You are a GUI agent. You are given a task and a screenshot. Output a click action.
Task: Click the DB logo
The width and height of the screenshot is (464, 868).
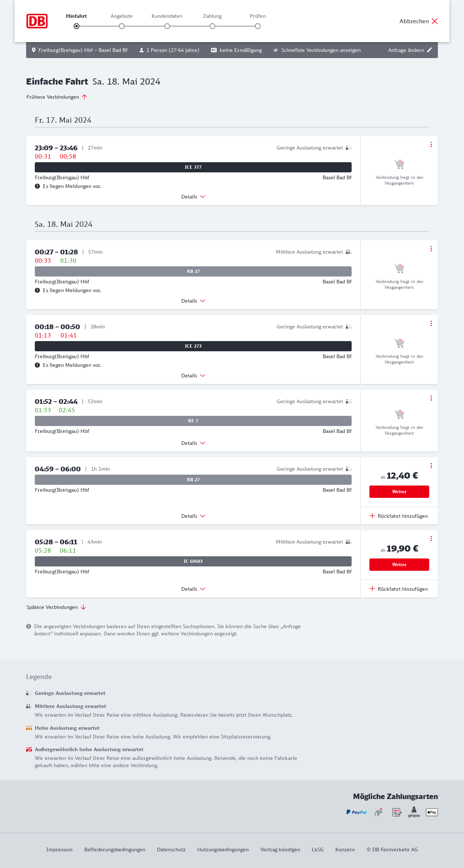[37, 21]
